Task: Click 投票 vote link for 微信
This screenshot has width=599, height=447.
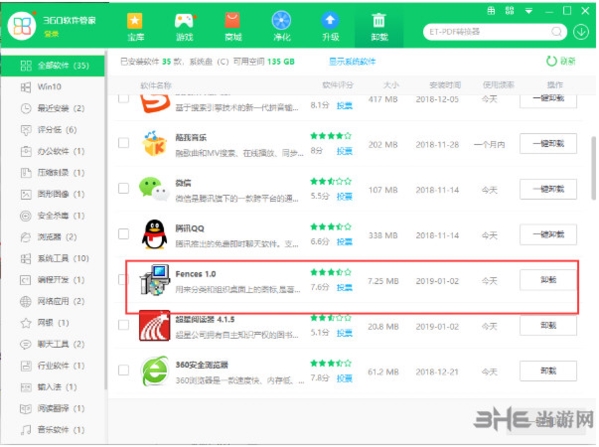Action: coord(344,197)
